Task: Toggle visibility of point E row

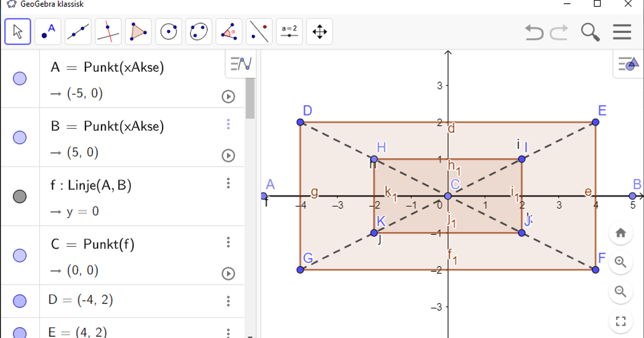Action: coord(20,332)
